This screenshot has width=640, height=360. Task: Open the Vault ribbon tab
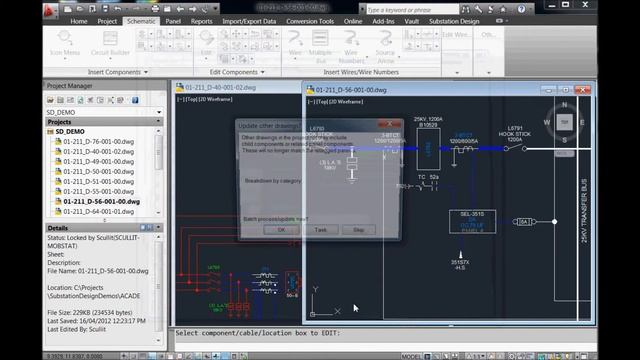pos(411,21)
